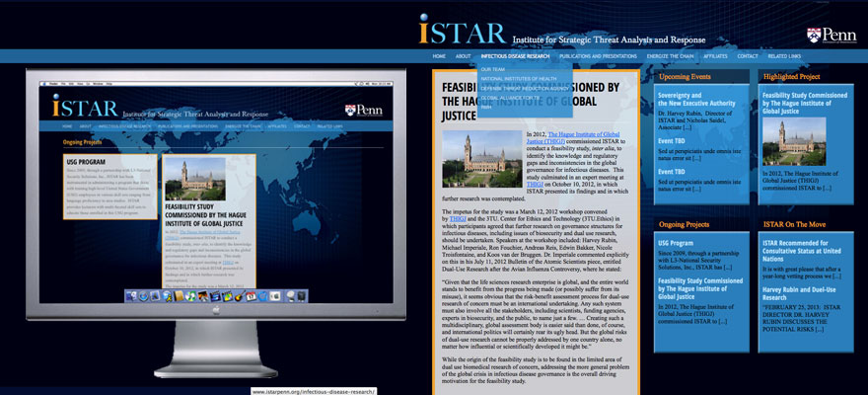Click the Finder icon in the mockup dock
Screen dimensions: 868x395
129,296
